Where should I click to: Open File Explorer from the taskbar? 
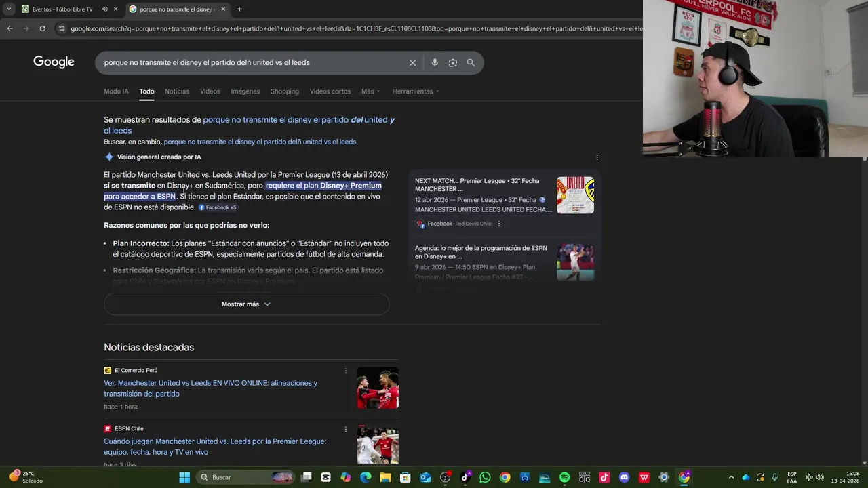point(385,477)
